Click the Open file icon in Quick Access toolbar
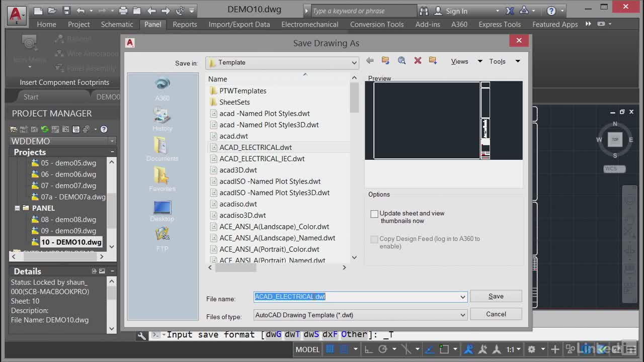 point(52,11)
